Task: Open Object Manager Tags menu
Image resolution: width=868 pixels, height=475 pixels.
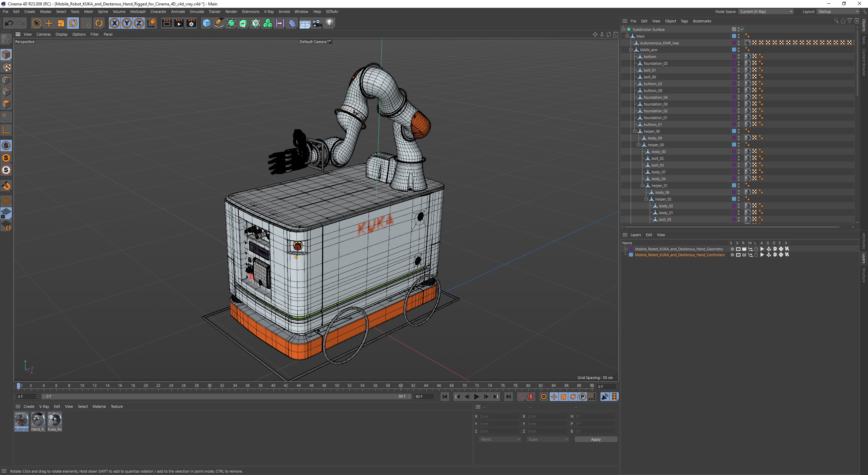Action: 684,21
